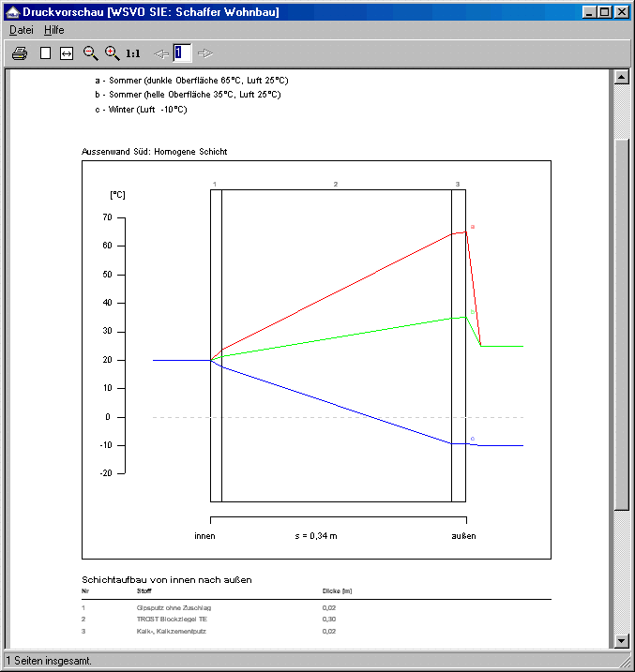The image size is (635, 672).
Task: Open the Datei menu
Action: 21,30
